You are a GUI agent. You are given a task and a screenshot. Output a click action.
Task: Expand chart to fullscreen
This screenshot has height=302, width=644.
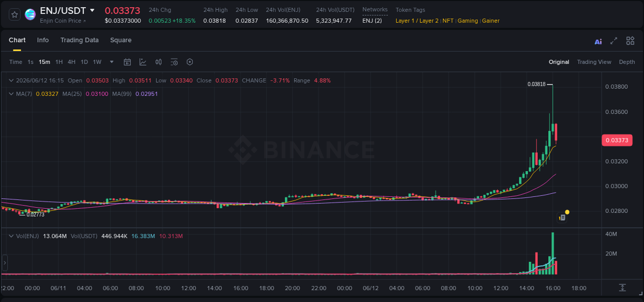(614, 41)
